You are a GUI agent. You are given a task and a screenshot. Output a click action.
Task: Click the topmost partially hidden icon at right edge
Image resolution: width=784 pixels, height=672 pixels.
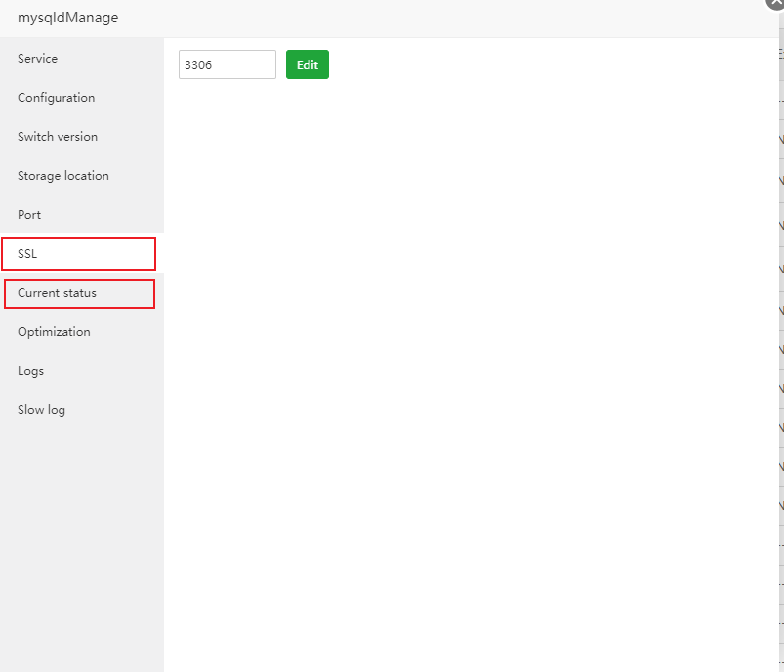781,140
